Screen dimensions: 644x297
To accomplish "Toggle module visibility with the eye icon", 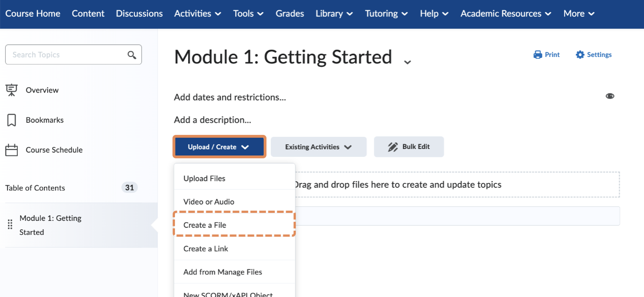I will click(x=610, y=96).
